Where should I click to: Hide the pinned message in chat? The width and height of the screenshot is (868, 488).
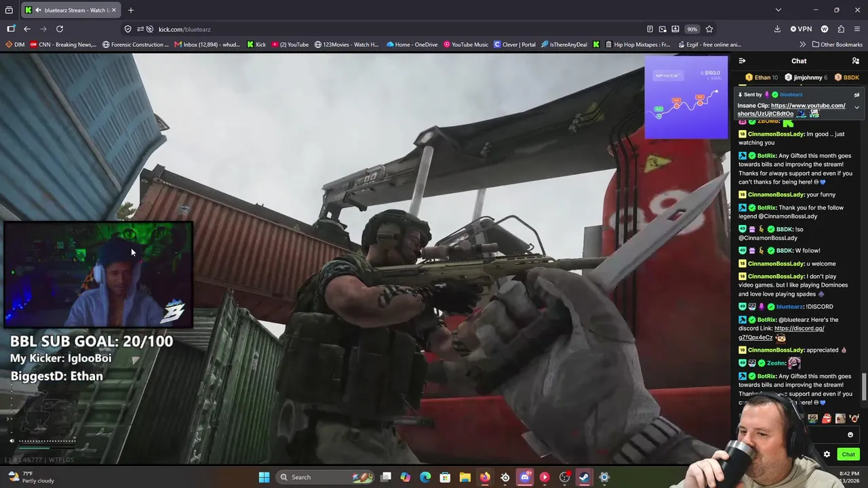point(856,95)
